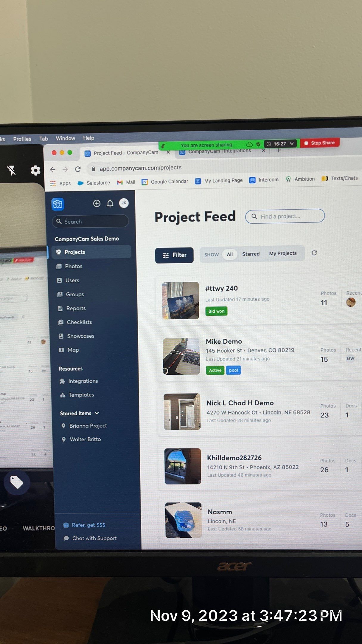Open the notifications bell icon
Screen dimensions: 362x644
(x=110, y=204)
